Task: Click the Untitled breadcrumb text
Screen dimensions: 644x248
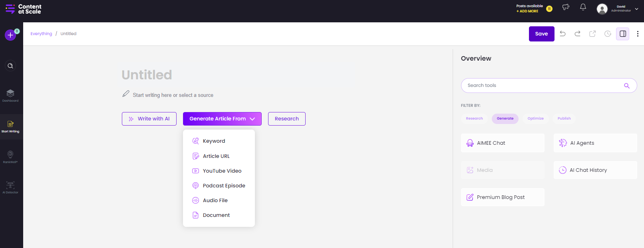Action: (68, 34)
